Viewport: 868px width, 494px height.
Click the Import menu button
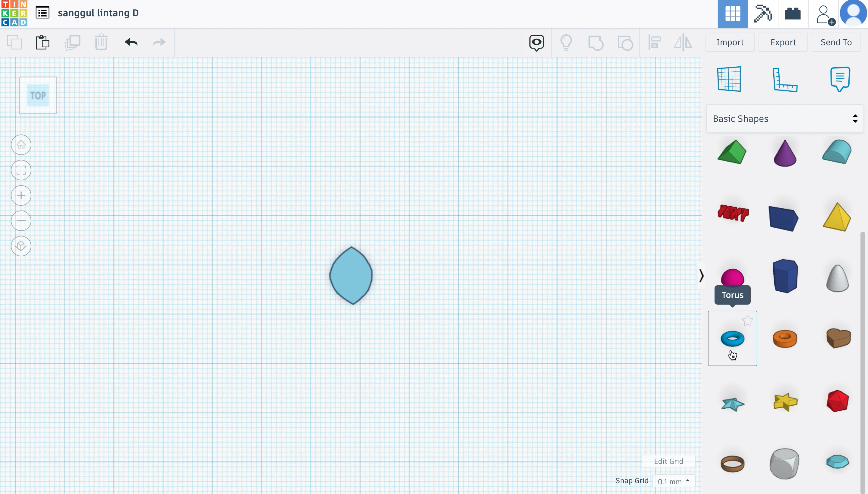click(x=730, y=42)
